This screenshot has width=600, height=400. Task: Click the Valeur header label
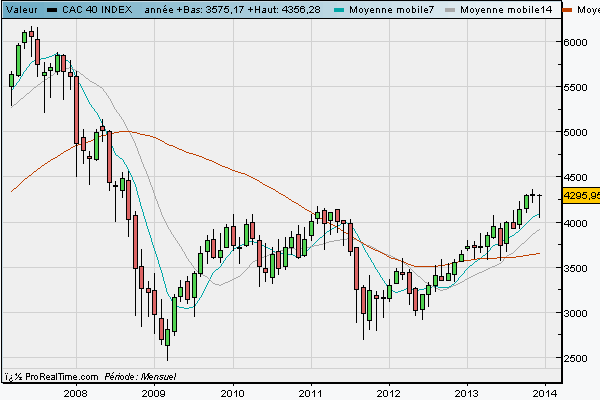coord(22,10)
